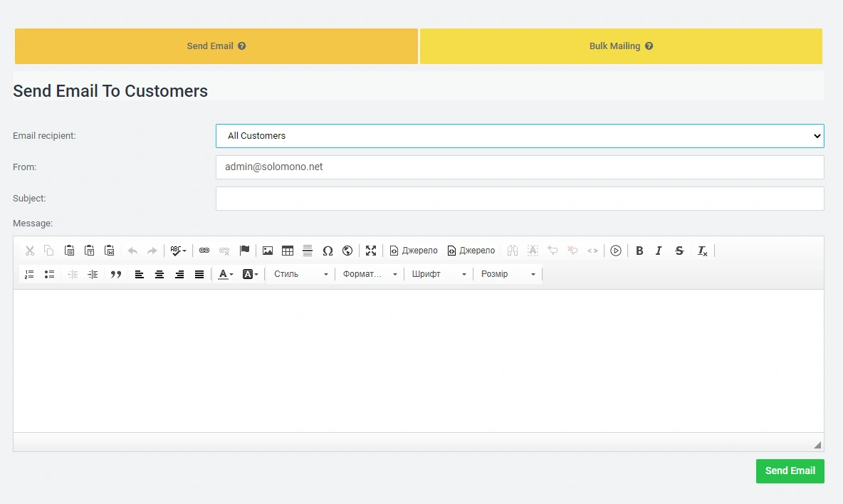
Task: Open the text color picker
Action: pos(225,274)
